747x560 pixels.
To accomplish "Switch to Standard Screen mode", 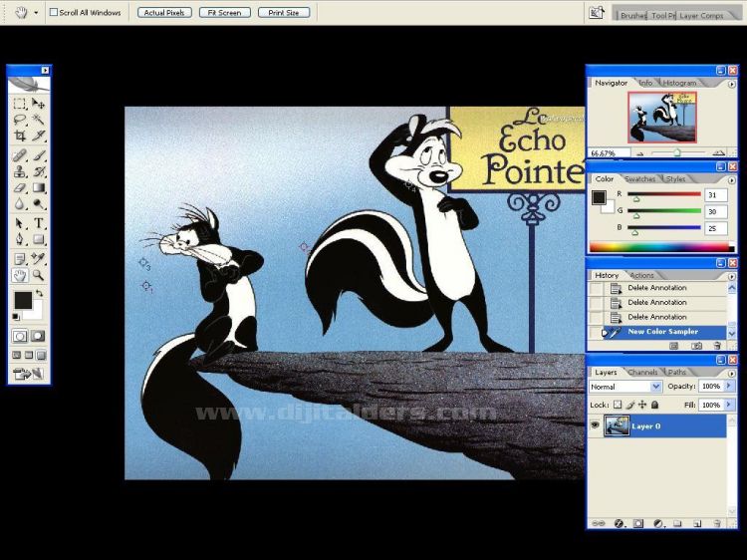I will coord(17,355).
